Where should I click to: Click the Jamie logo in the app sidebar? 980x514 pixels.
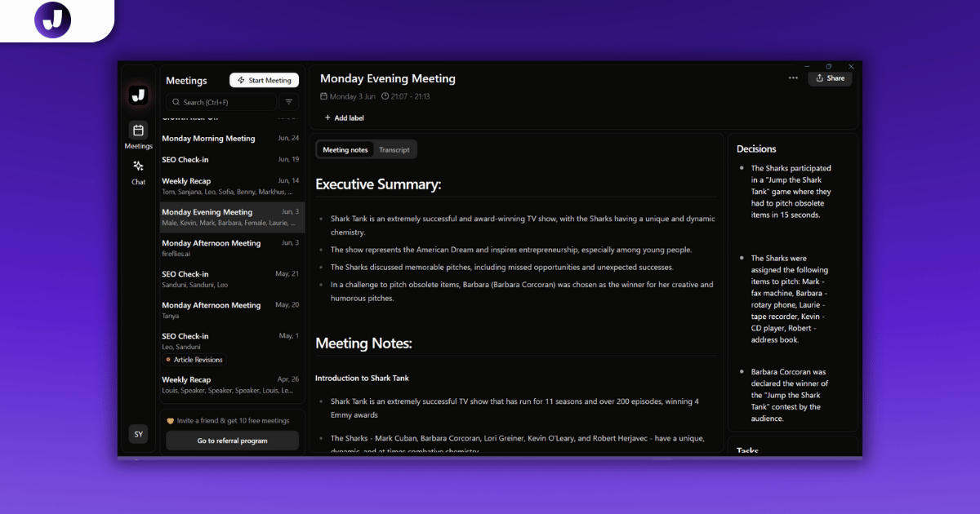click(138, 95)
